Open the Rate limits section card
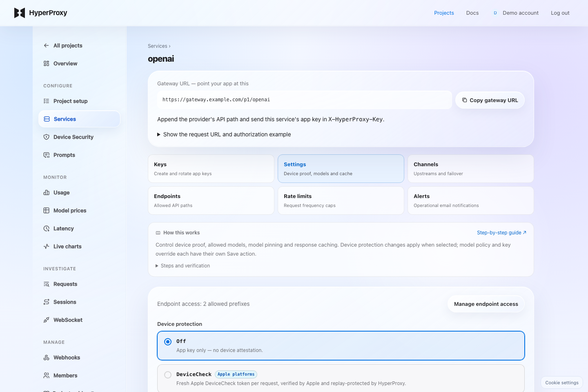This screenshot has width=588, height=392. [x=341, y=200]
